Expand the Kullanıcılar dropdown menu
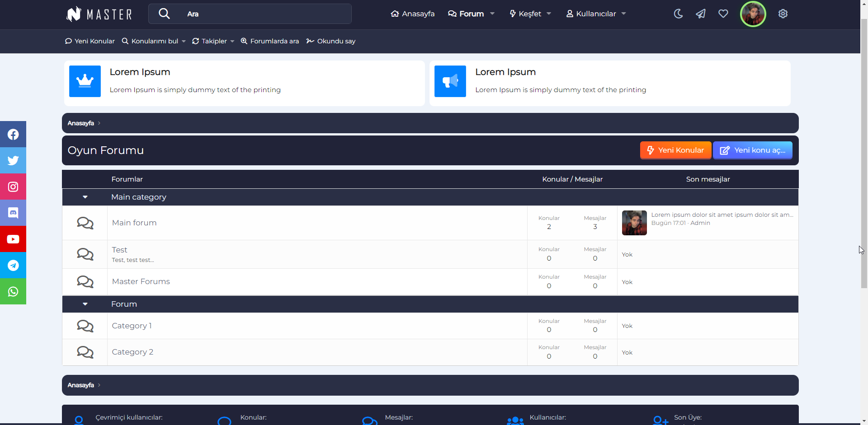The image size is (868, 425). pos(596,14)
